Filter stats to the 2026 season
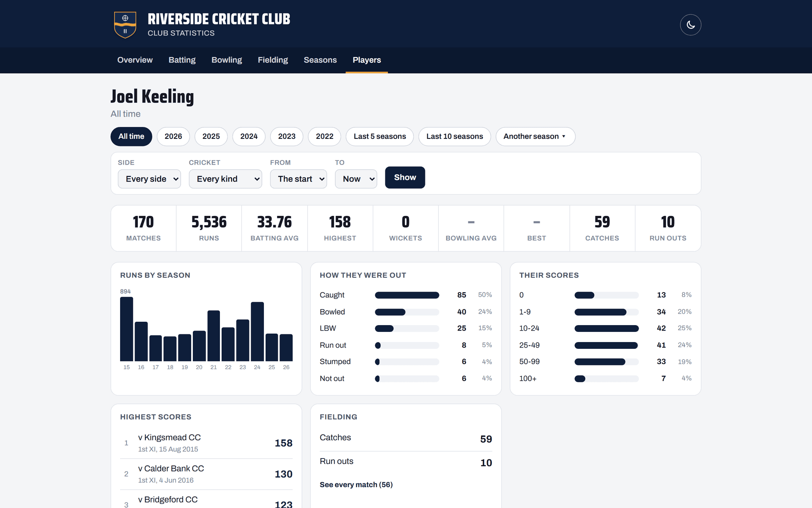 [x=173, y=136]
